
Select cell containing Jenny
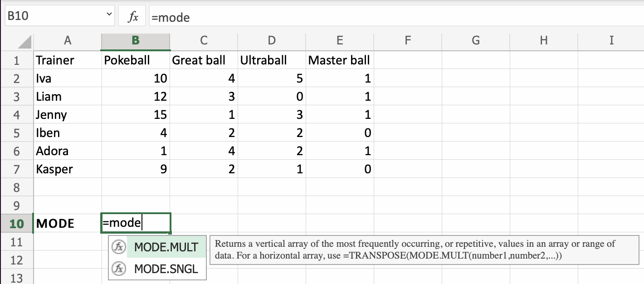point(68,115)
